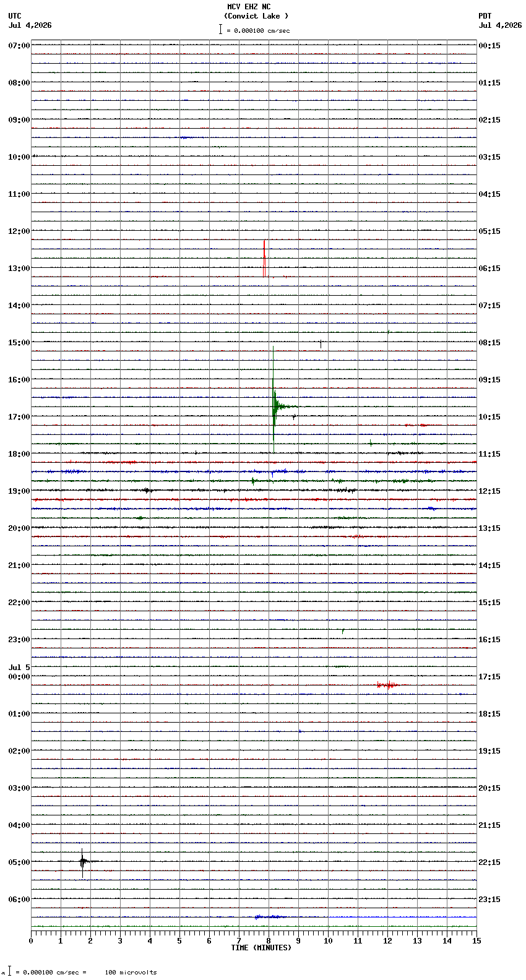Select the 18:00 UTC row label
The width and height of the screenshot is (526, 980).
click(19, 454)
